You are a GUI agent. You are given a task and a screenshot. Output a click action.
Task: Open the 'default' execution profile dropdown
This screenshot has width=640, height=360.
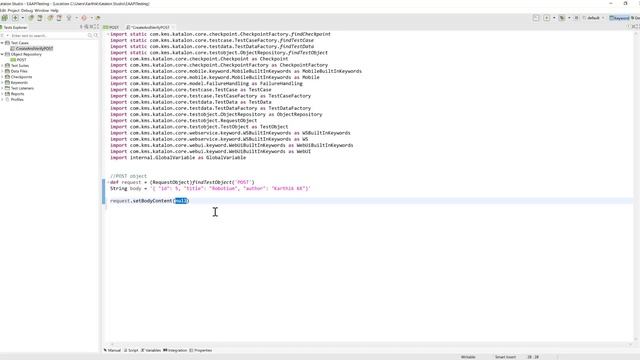pyautogui.click(x=593, y=18)
